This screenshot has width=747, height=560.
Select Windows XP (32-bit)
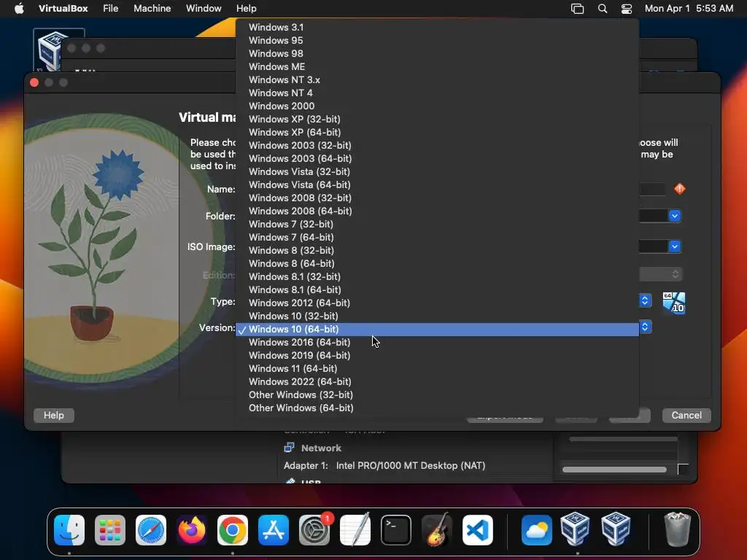pyautogui.click(x=437, y=119)
